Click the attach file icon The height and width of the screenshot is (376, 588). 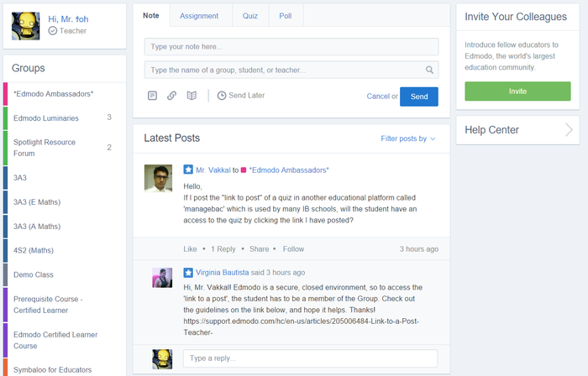(152, 96)
